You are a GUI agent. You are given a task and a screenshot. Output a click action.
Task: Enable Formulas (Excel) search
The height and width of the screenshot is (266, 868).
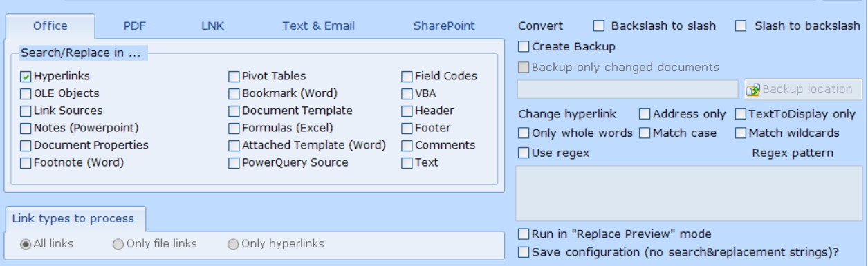[x=234, y=129]
